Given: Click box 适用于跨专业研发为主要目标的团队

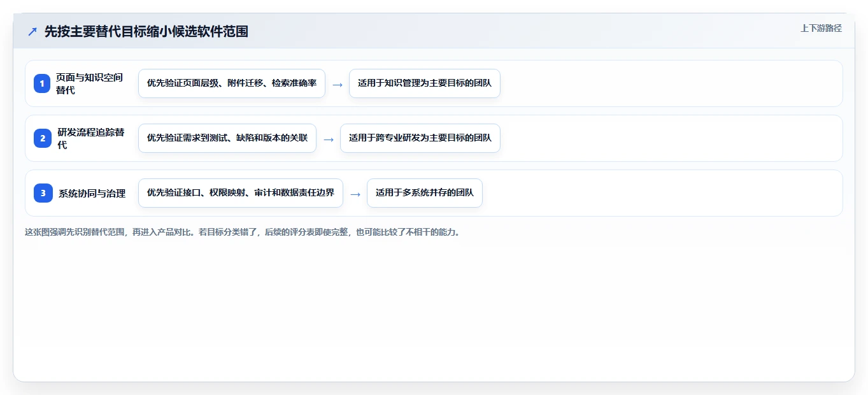Looking at the screenshot, I should pos(420,138).
